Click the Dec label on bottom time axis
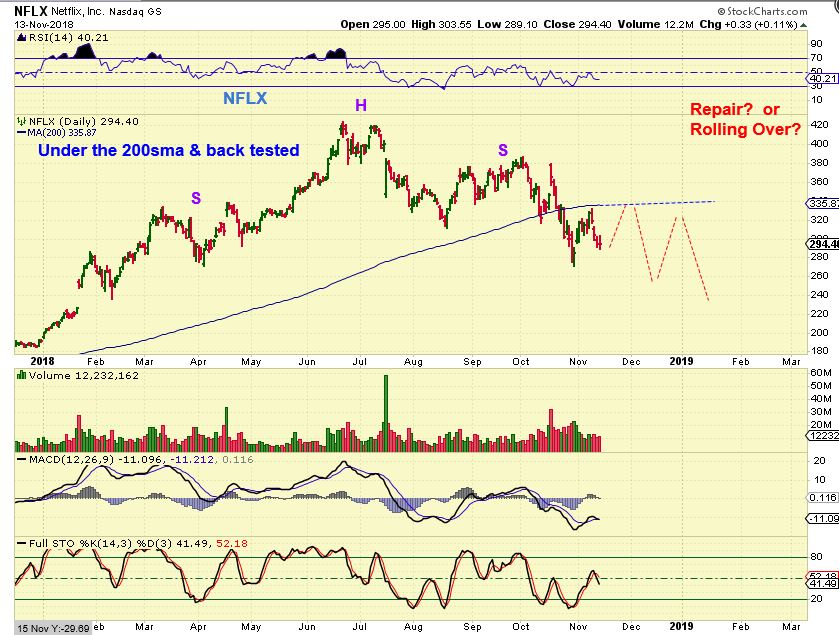 tap(631, 626)
